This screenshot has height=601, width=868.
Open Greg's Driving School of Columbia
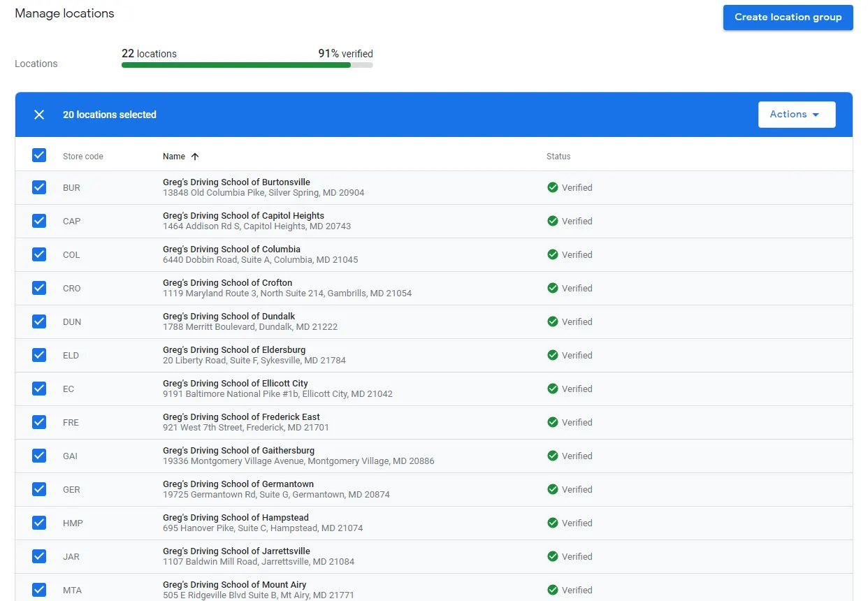(x=231, y=249)
